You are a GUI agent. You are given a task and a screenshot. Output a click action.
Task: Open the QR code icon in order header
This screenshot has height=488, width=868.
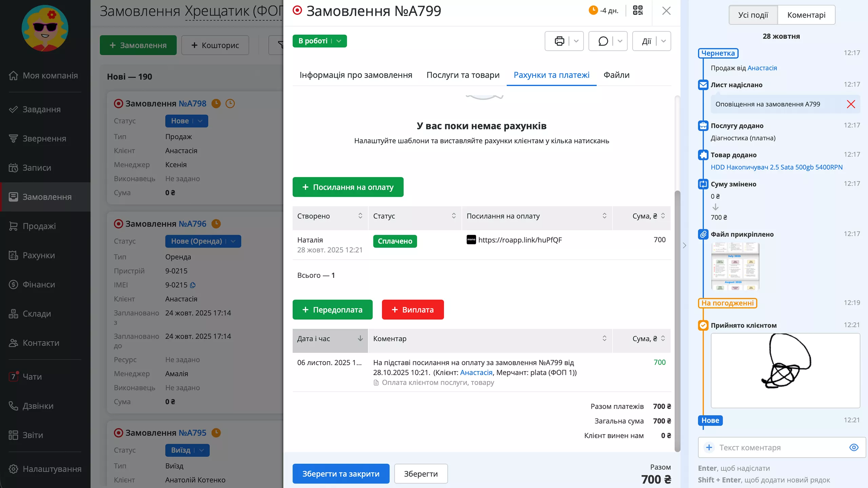[x=638, y=11]
